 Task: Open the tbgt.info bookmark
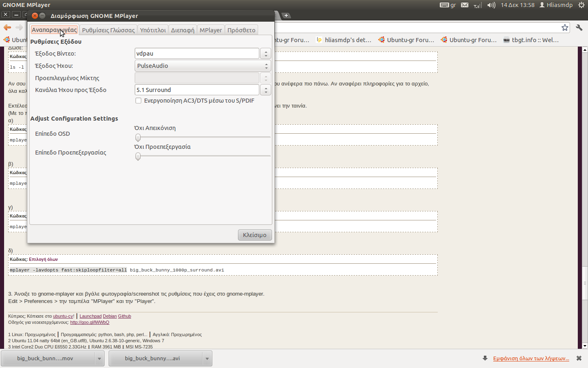531,40
